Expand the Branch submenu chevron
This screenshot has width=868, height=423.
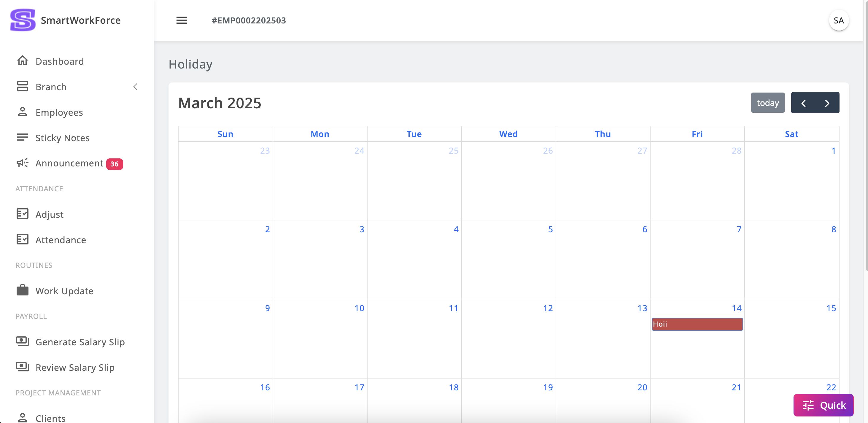[135, 87]
